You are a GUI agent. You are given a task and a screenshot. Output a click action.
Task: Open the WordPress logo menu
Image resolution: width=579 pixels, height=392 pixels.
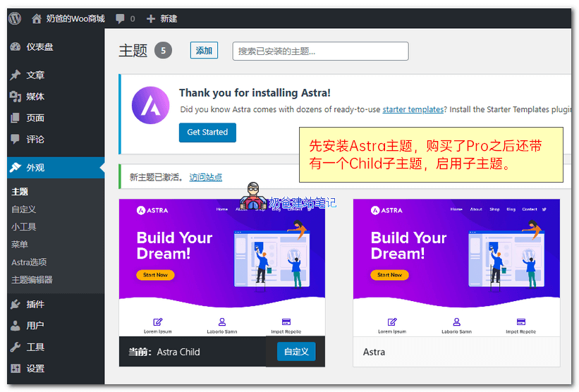coord(15,18)
